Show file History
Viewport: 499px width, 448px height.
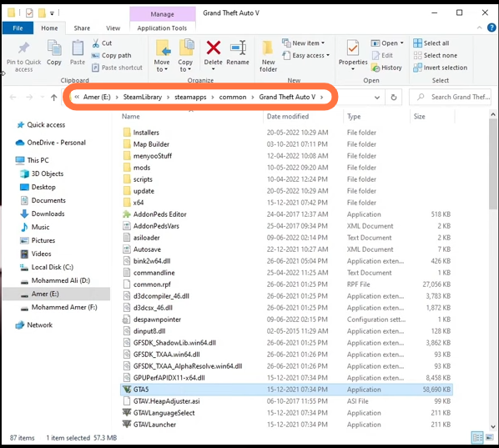click(x=386, y=68)
